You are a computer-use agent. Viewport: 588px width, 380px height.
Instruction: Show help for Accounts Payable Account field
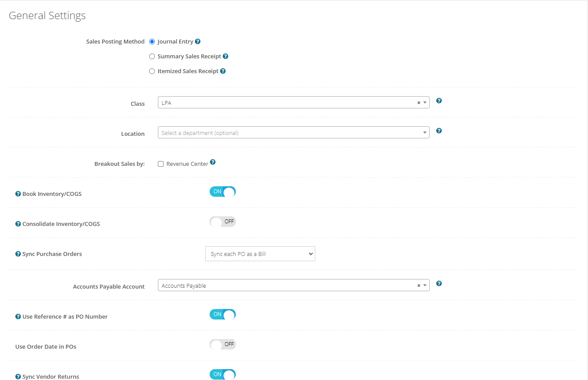click(439, 283)
